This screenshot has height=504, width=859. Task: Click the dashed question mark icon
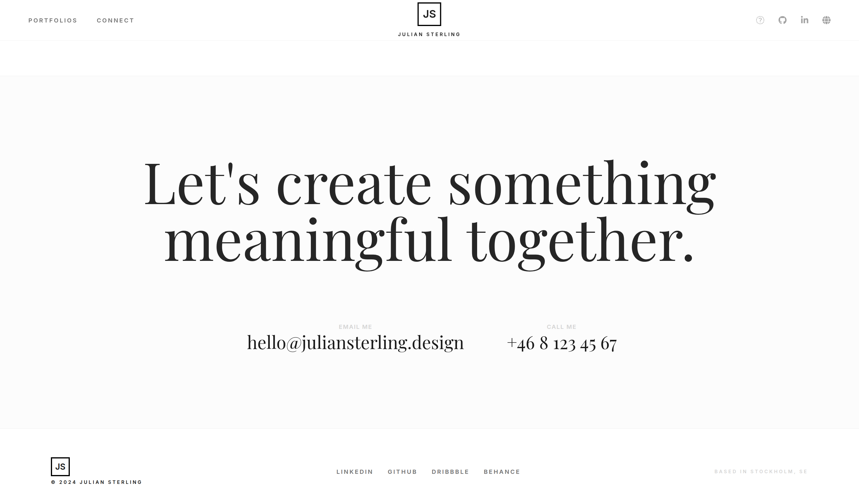pyautogui.click(x=760, y=20)
